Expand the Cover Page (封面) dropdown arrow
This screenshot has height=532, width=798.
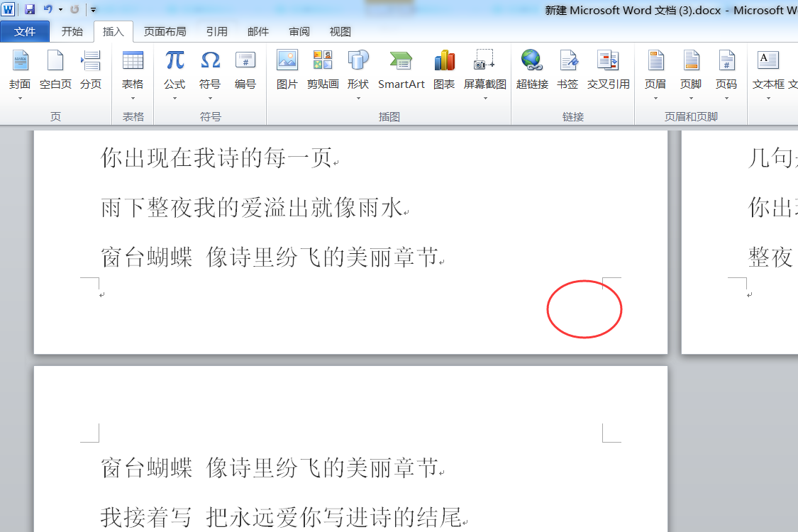coord(20,98)
